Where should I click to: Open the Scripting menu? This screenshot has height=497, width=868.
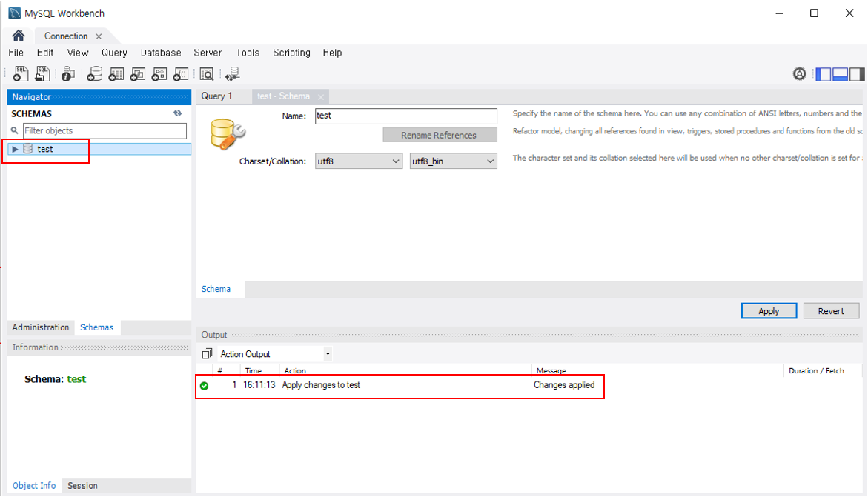pyautogui.click(x=292, y=53)
